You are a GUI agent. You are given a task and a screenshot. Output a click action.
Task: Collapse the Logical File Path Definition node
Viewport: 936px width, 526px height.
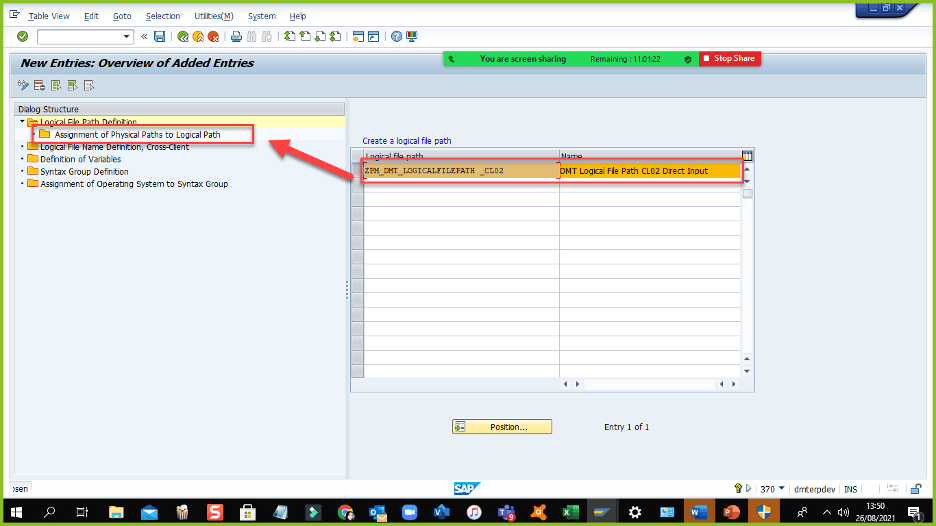pos(22,122)
